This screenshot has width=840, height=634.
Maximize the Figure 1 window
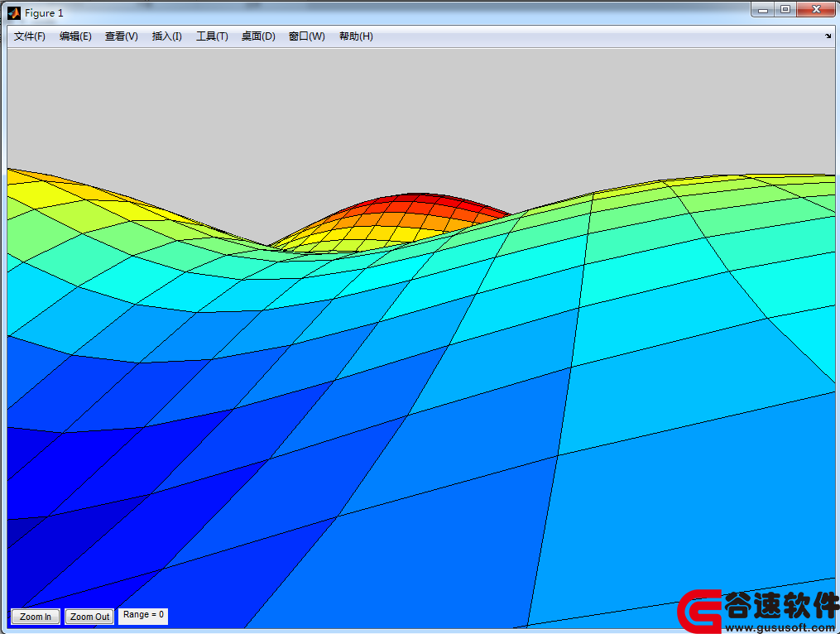pyautogui.click(x=785, y=10)
